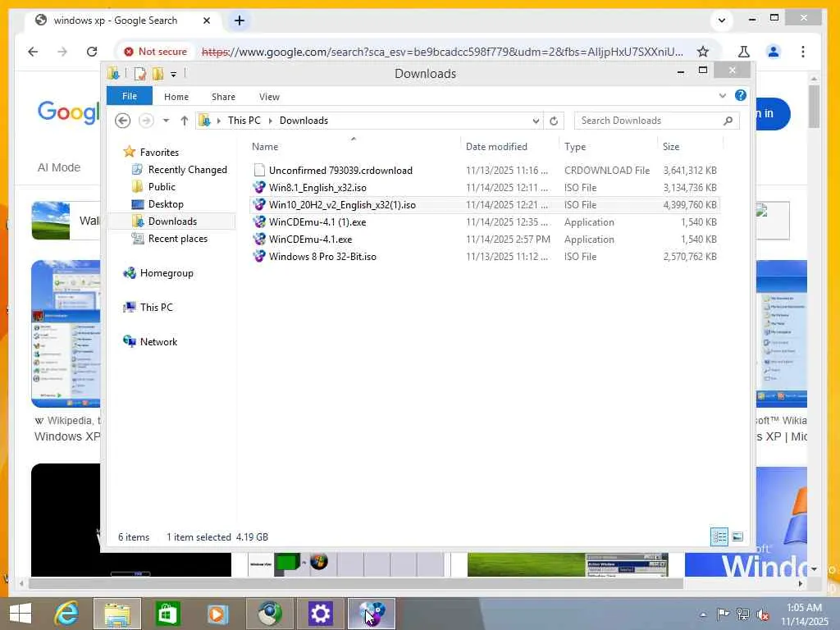
Task: Open address bar previous locations dropdown
Action: (535, 121)
